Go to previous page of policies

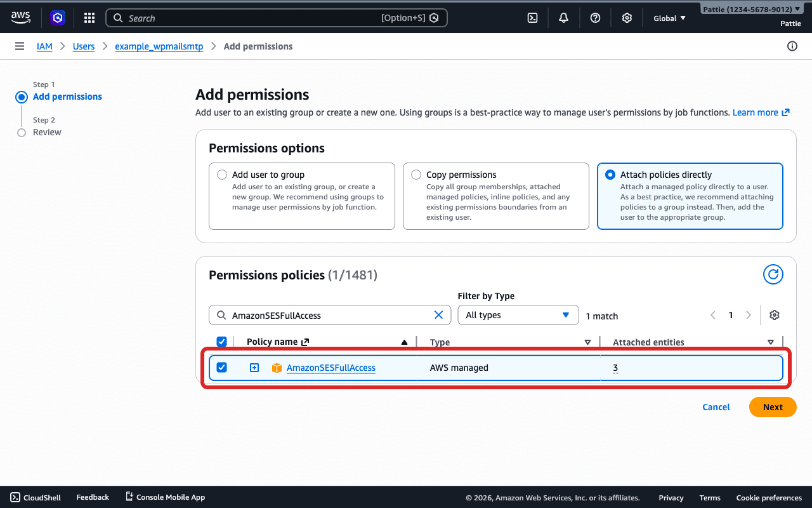click(x=713, y=315)
